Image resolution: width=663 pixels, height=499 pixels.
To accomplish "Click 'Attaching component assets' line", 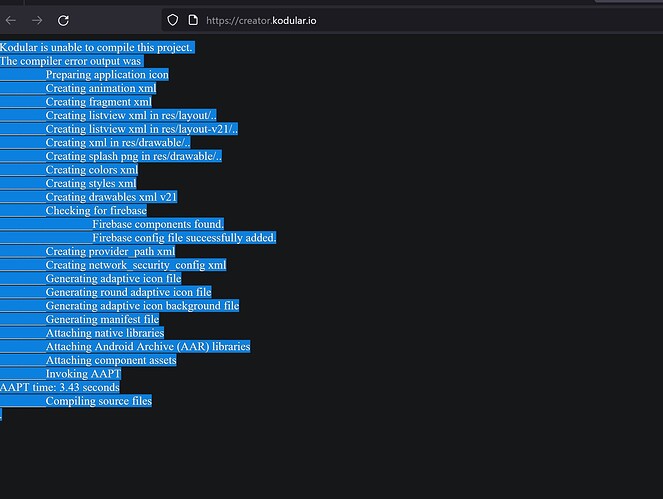I will (111, 360).
